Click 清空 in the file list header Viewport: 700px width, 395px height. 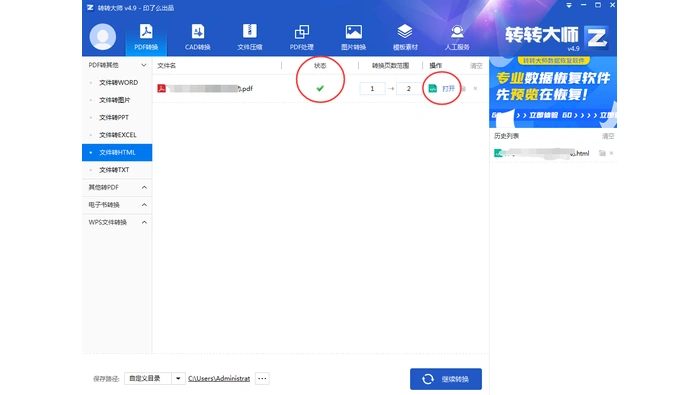(x=476, y=66)
